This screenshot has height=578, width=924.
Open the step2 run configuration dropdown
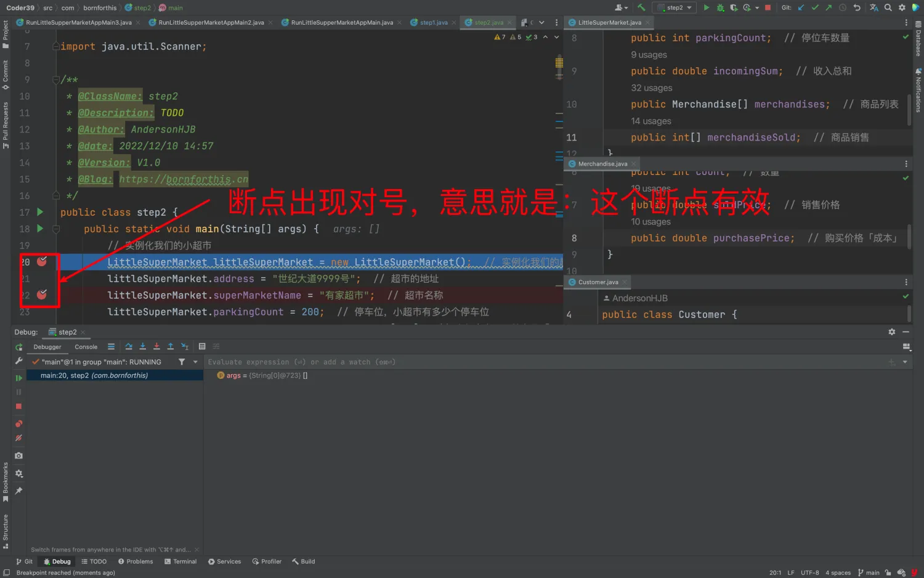pyautogui.click(x=675, y=7)
